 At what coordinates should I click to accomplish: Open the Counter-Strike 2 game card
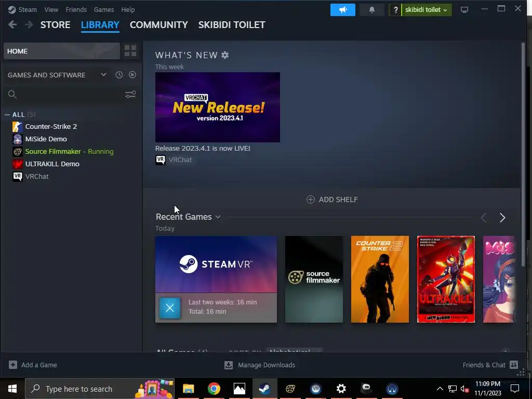(380, 279)
